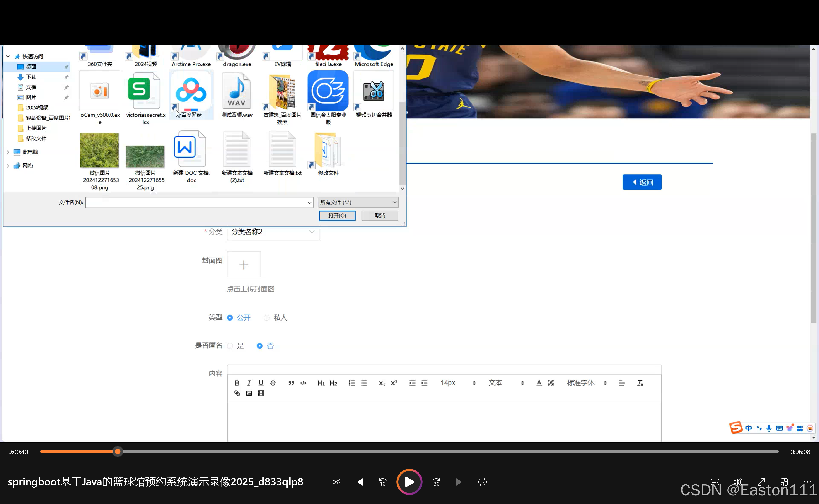Select the 公开 type radio button

click(x=230, y=317)
